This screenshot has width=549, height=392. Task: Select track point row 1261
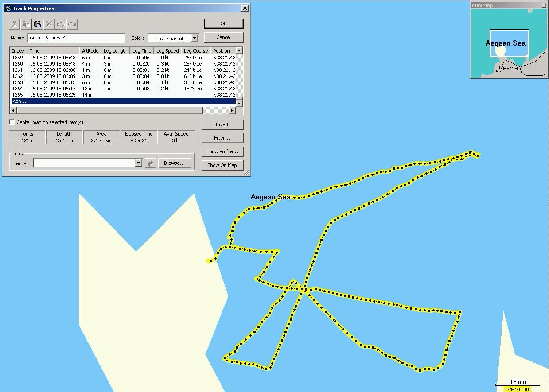(x=123, y=70)
